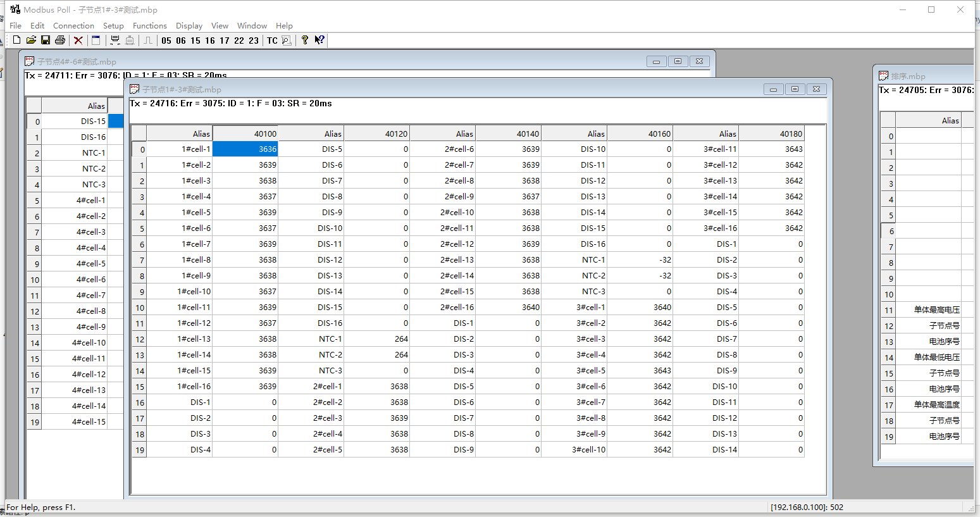Click the yellow question mark About icon
The image size is (980, 517).
tap(305, 40)
